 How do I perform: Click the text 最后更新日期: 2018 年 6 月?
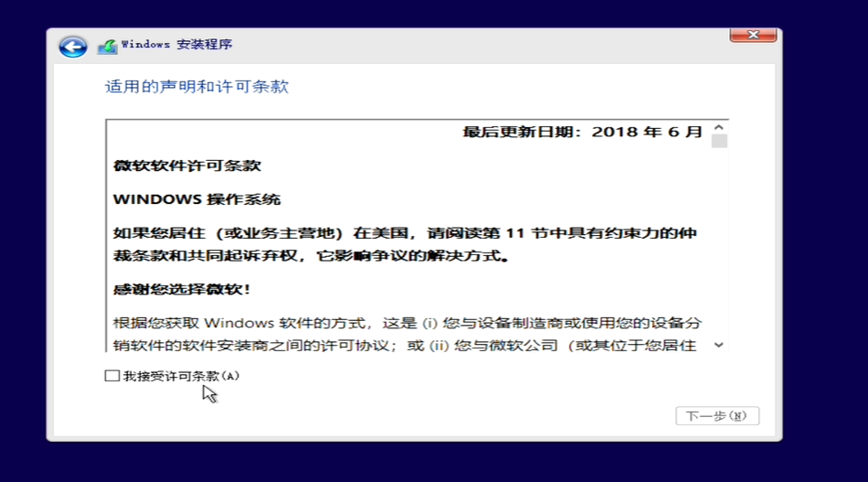coord(583,132)
